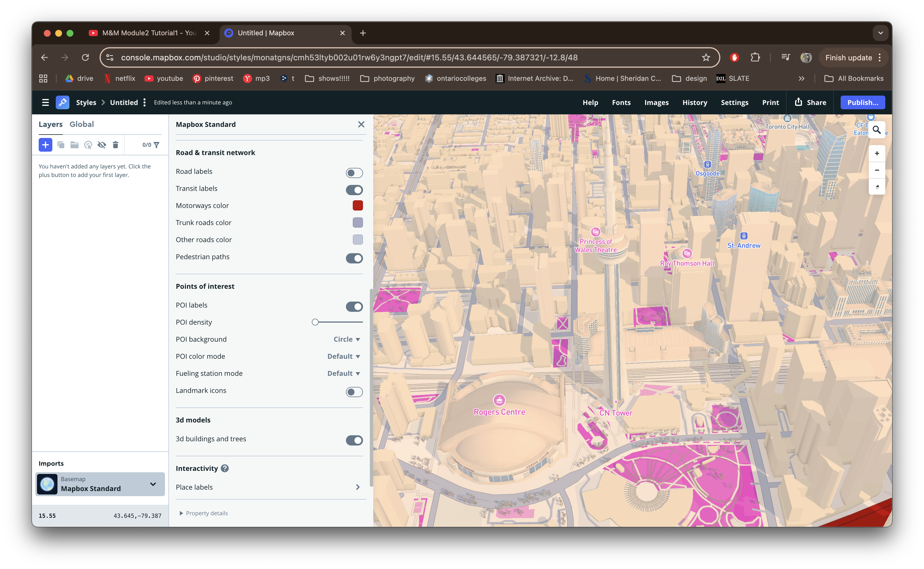Add a new layer with the plus icon
Image resolution: width=924 pixels, height=569 pixels.
[46, 145]
